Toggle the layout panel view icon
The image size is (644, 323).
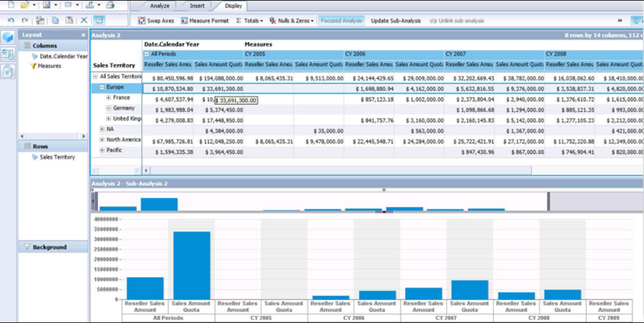coord(98,21)
